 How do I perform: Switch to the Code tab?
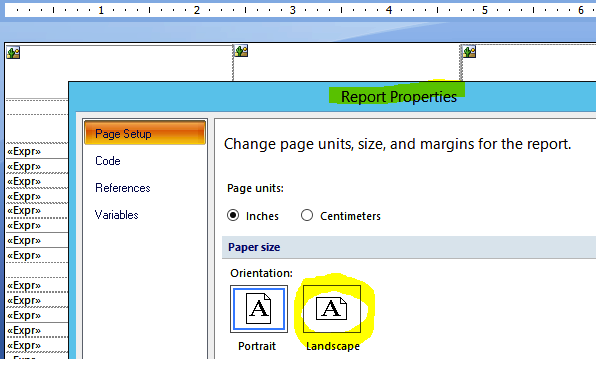108,161
